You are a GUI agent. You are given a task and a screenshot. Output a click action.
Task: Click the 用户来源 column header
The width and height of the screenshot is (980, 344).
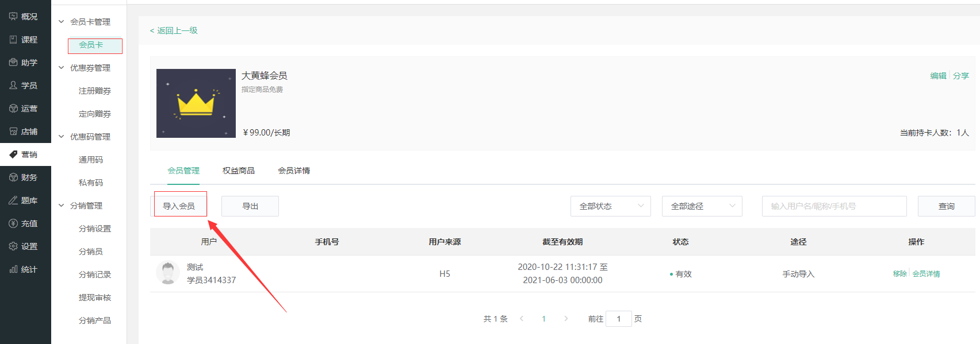(445, 242)
